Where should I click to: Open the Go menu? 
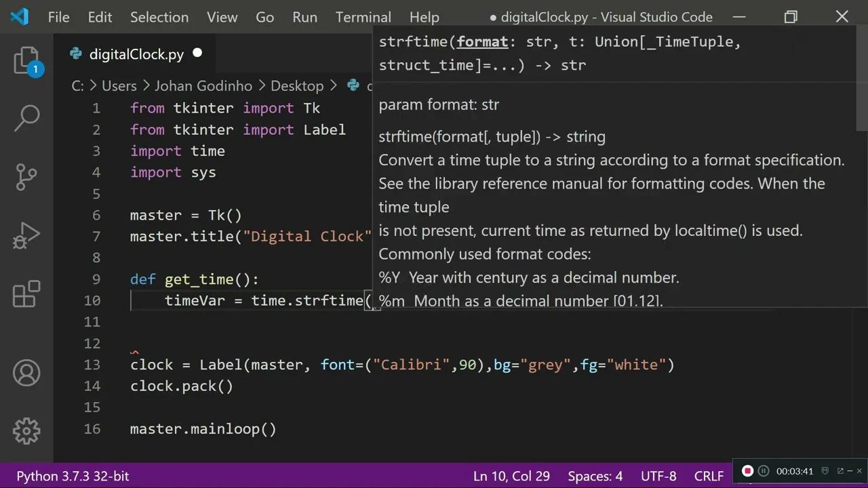click(264, 17)
